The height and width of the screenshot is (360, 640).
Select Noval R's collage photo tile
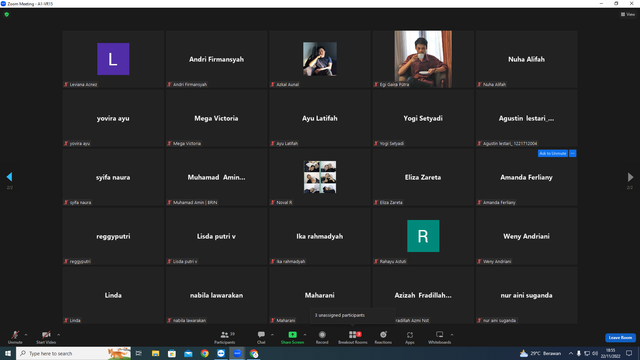tap(320, 177)
